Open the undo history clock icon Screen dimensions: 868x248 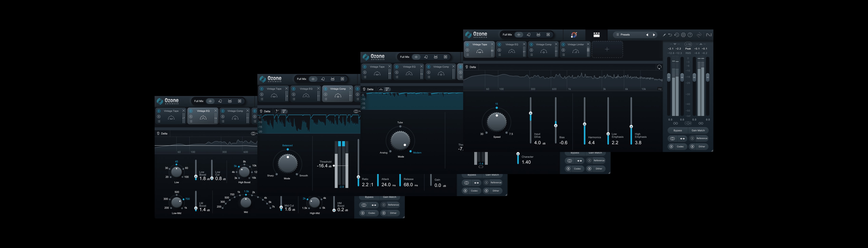tap(677, 35)
